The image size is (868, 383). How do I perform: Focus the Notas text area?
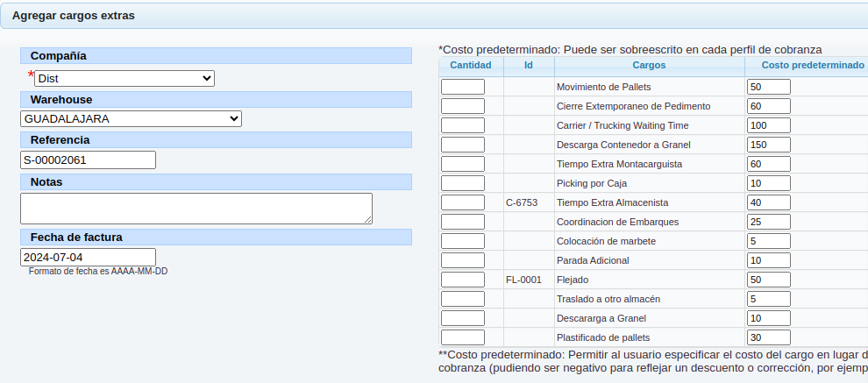coord(196,208)
